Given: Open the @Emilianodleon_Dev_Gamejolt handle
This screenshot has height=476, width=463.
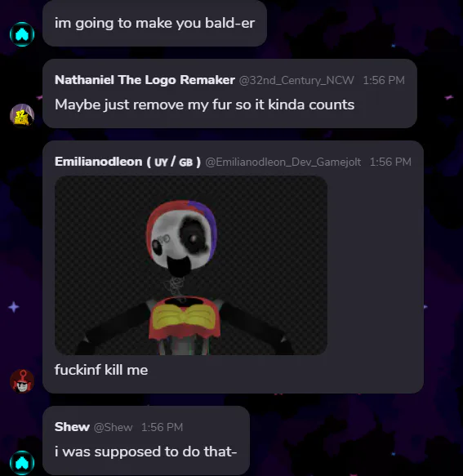Looking at the screenshot, I should 283,162.
